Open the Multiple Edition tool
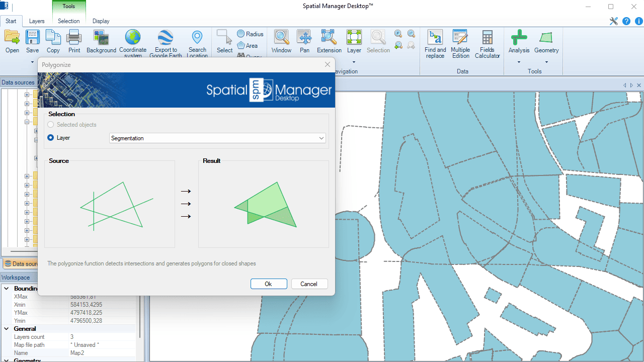Image resolution: width=644 pixels, height=362 pixels. tap(460, 44)
